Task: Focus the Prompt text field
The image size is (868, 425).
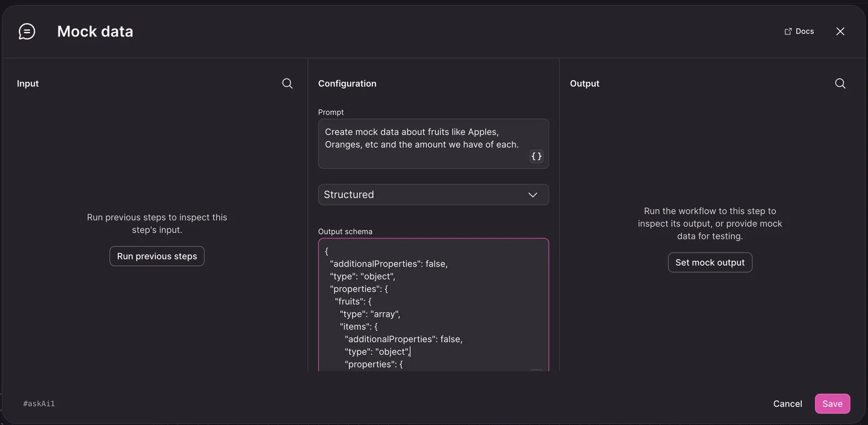Action: coord(433,144)
